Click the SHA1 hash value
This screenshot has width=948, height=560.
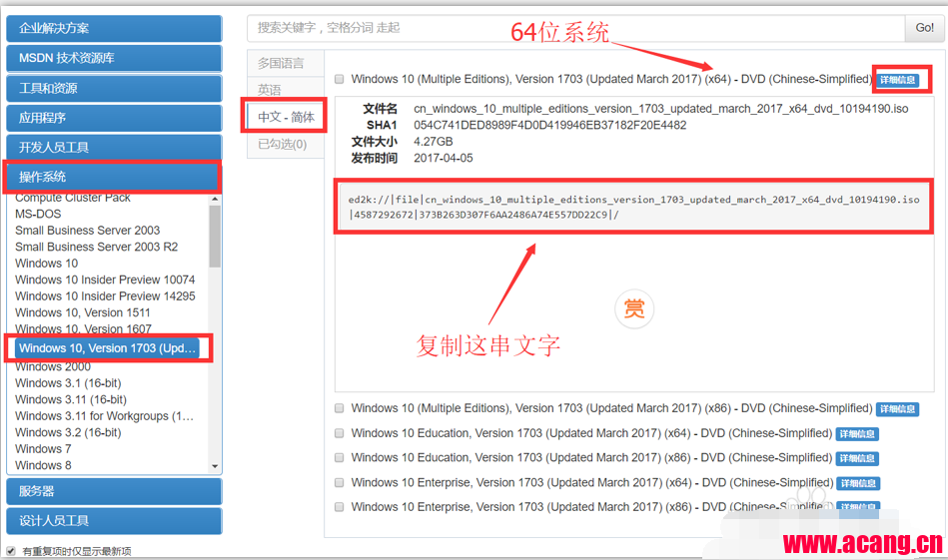click(x=550, y=125)
